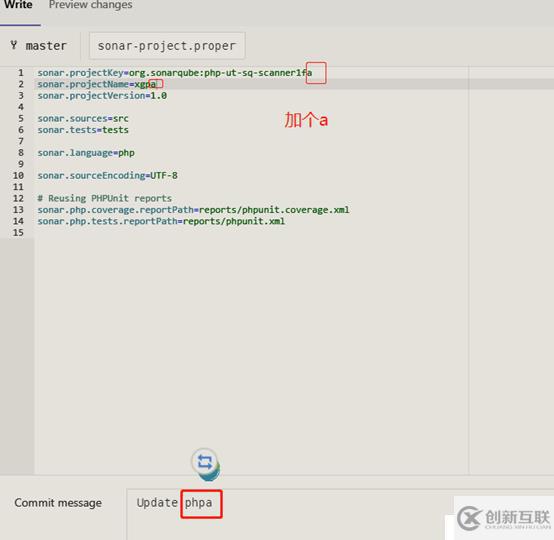The height and width of the screenshot is (540, 554).
Task: Click line number 10 in the gutter
Action: click(x=18, y=176)
